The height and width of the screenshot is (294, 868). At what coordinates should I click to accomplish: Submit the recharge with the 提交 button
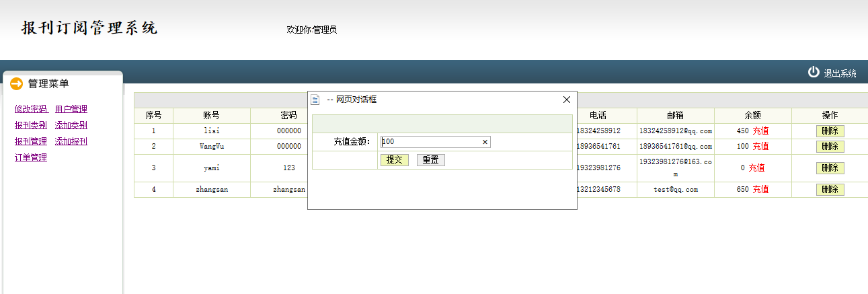[394, 160]
